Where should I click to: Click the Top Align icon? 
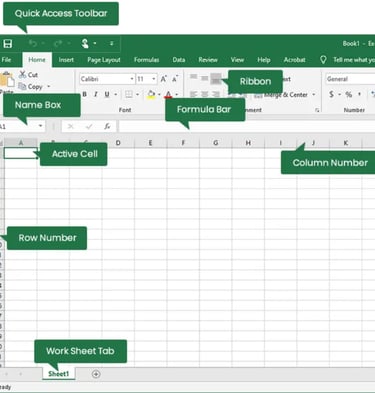tap(193, 77)
